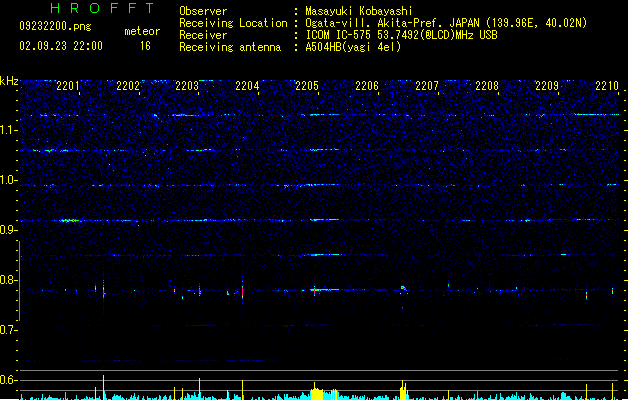Click the 2209 time marker

click(547, 85)
